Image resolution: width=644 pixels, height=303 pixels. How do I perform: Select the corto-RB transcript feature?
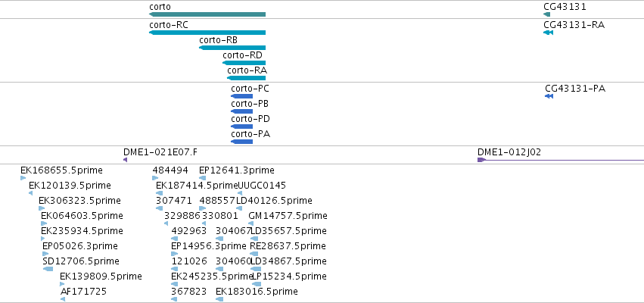click(x=232, y=48)
